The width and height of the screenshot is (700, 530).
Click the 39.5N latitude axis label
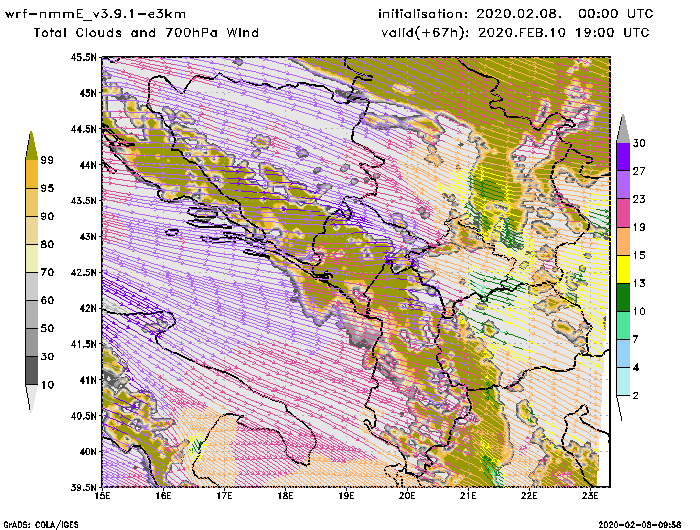point(83,487)
